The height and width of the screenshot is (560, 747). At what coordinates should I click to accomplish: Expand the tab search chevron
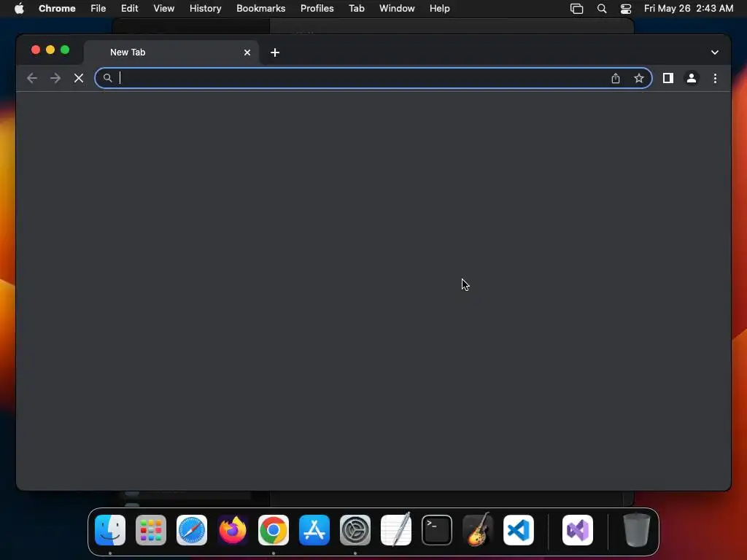click(x=715, y=52)
